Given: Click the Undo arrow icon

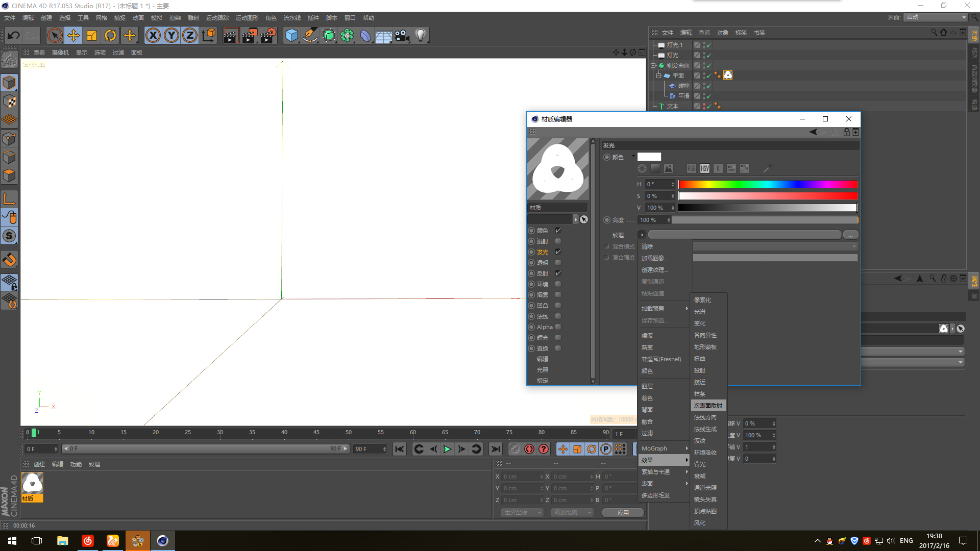Looking at the screenshot, I should [14, 35].
